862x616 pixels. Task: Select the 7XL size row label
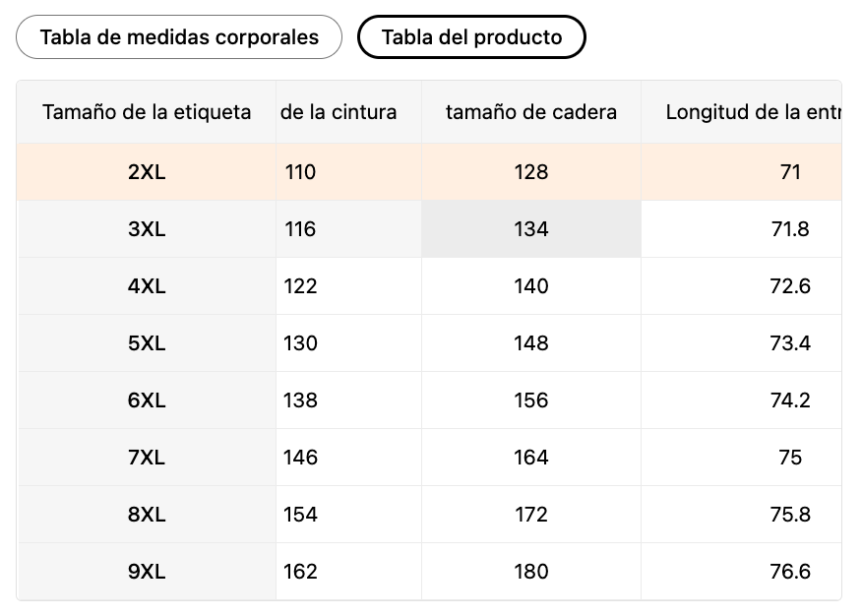click(147, 458)
